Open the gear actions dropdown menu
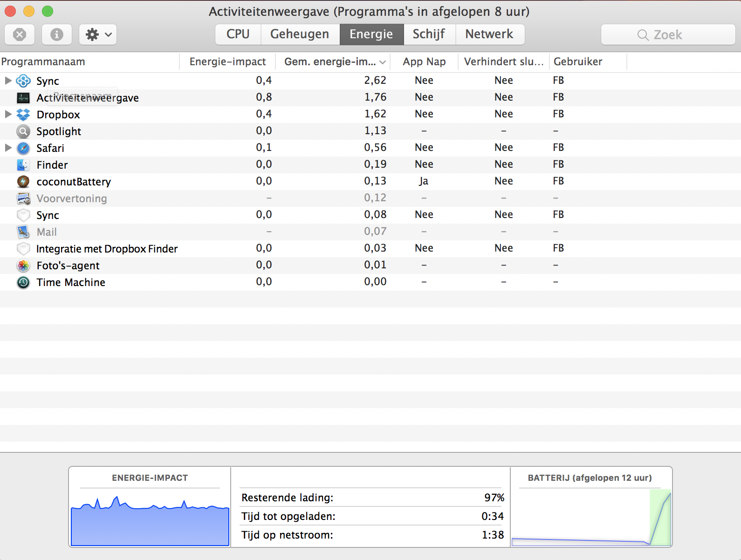The height and width of the screenshot is (560, 741). 98,34
